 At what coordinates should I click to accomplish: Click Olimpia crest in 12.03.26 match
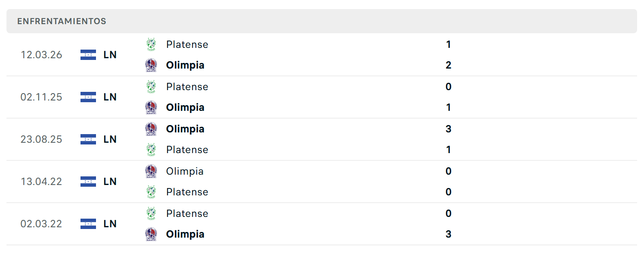(x=151, y=65)
